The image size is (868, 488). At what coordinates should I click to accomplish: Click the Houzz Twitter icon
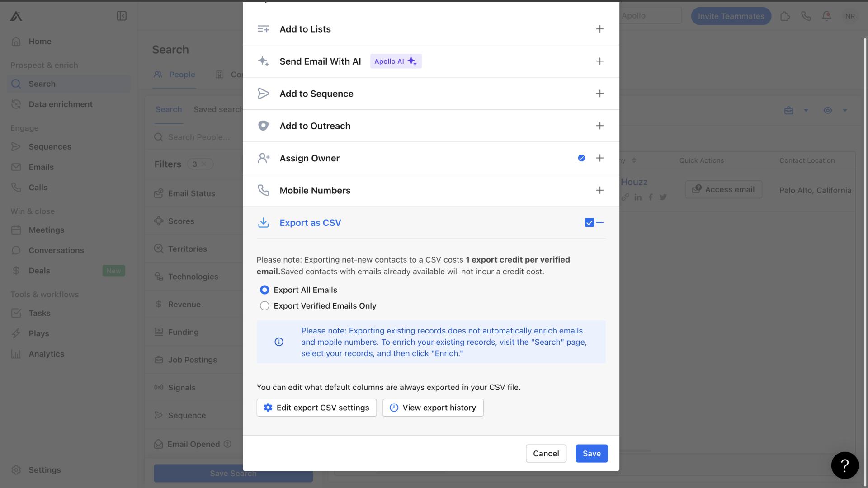coord(663,197)
